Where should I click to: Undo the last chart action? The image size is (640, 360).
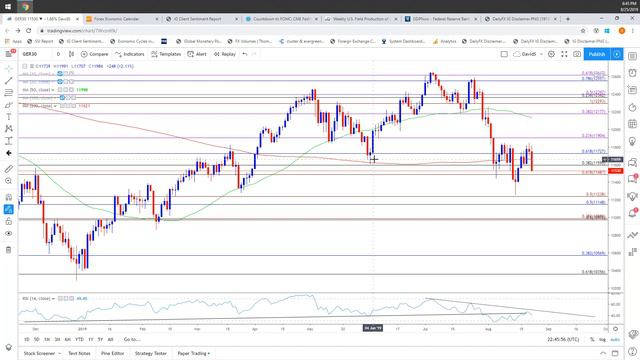[245, 54]
